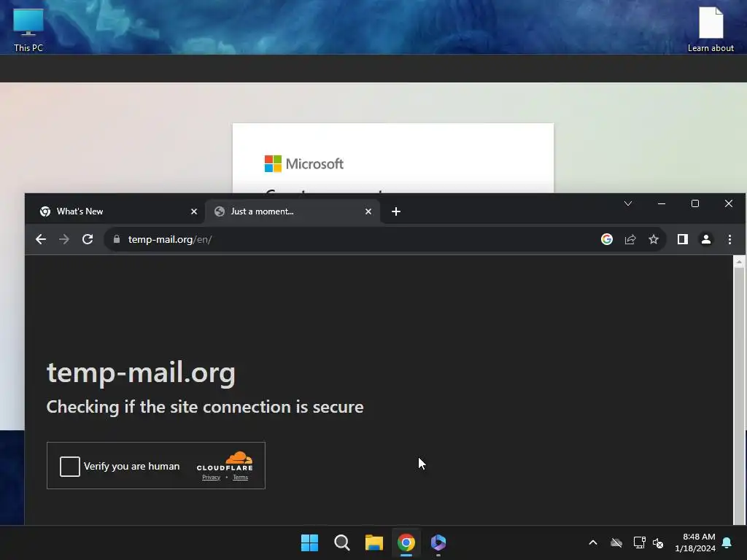
Task: Open Cloudflare Terms link
Action: (241, 477)
